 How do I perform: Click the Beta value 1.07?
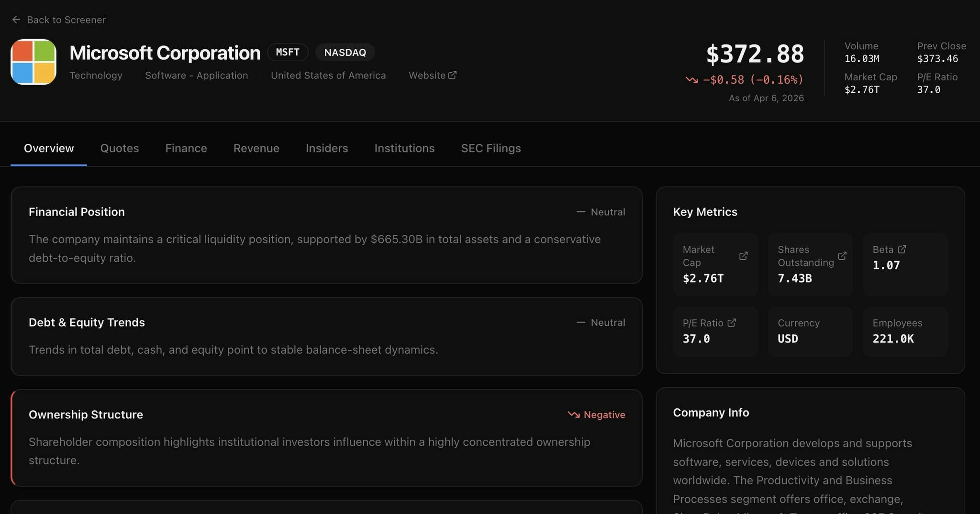coord(886,265)
